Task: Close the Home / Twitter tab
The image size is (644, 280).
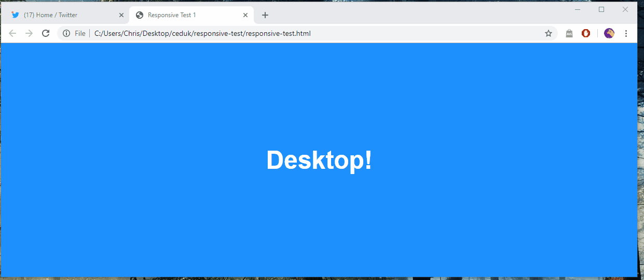Action: pyautogui.click(x=121, y=15)
